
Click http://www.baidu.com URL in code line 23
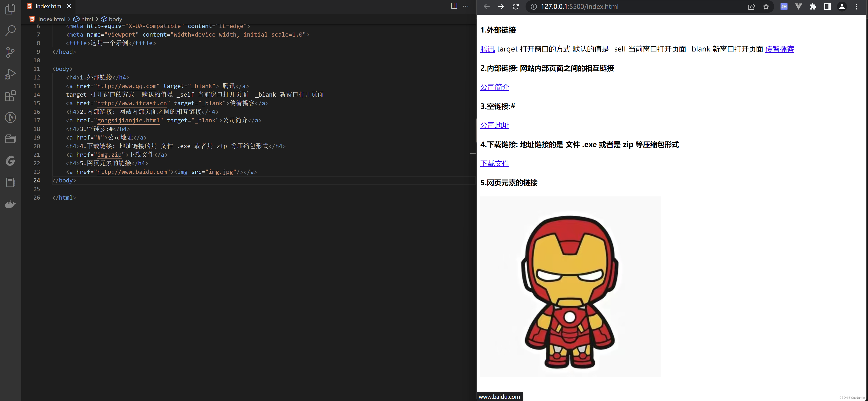(x=132, y=172)
